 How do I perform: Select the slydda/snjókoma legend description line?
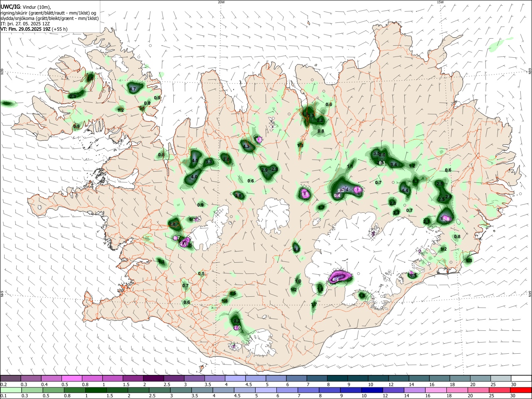click(x=49, y=18)
